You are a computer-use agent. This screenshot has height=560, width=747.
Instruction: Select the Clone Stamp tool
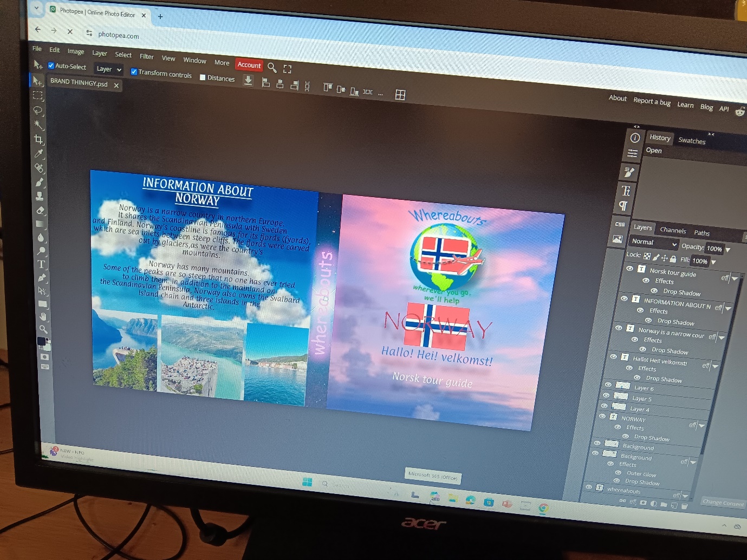[x=40, y=196]
